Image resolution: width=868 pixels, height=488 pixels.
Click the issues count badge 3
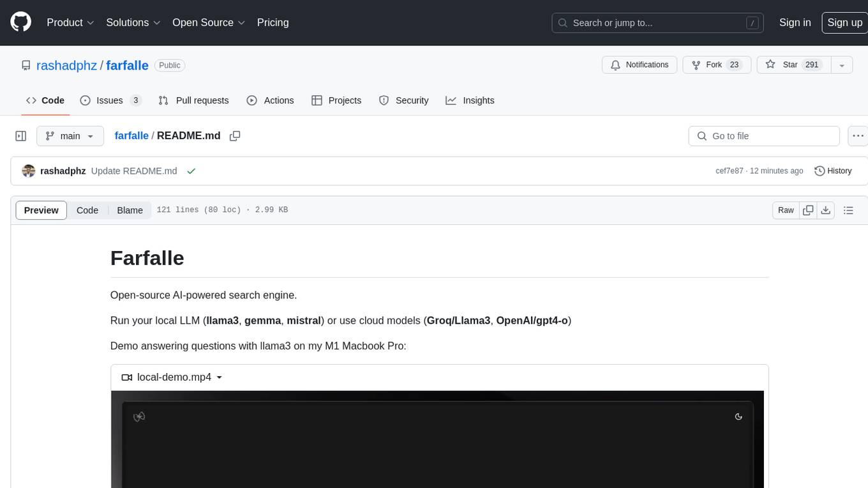tap(135, 100)
